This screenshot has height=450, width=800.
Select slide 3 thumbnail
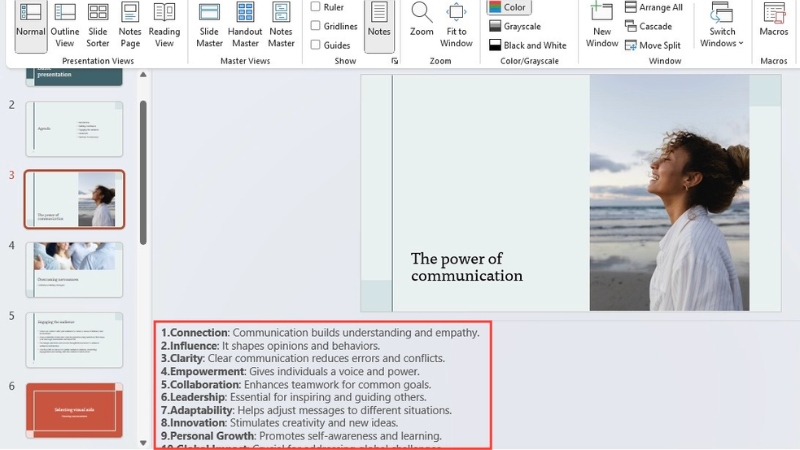pos(74,199)
